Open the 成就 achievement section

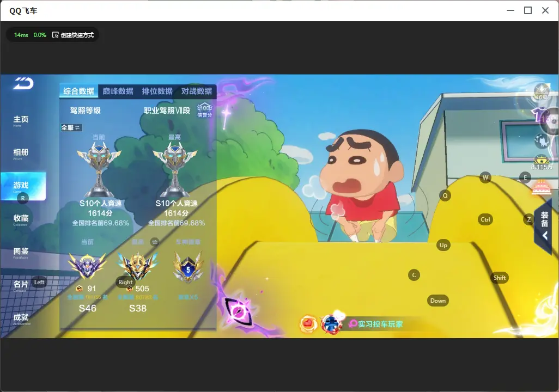pyautogui.click(x=21, y=318)
